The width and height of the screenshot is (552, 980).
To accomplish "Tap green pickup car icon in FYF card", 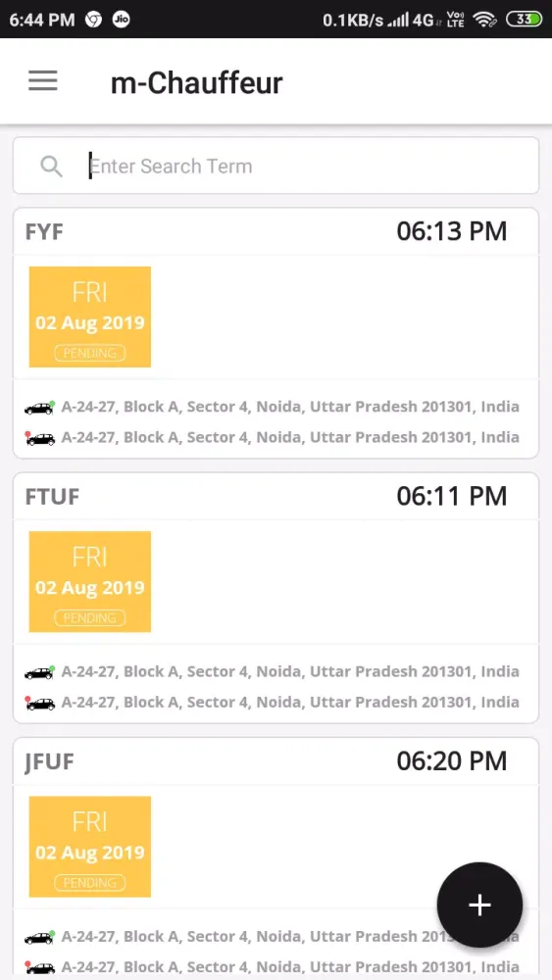I will tap(39, 408).
